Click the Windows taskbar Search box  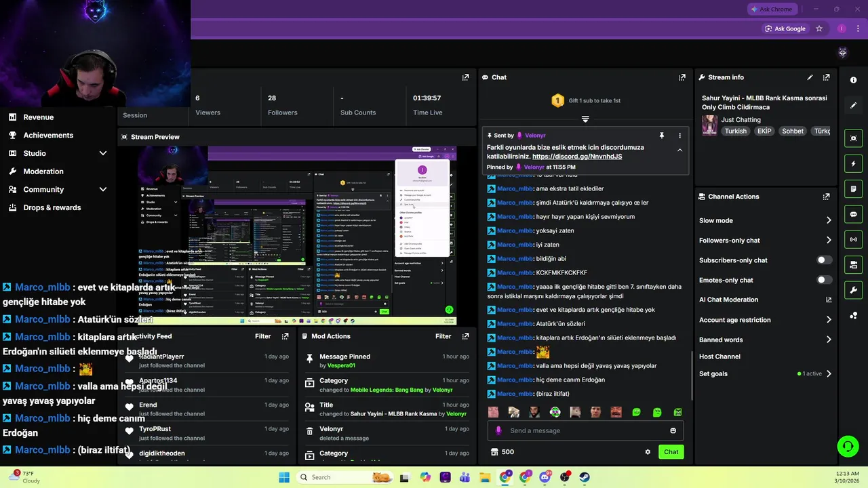[x=345, y=477]
